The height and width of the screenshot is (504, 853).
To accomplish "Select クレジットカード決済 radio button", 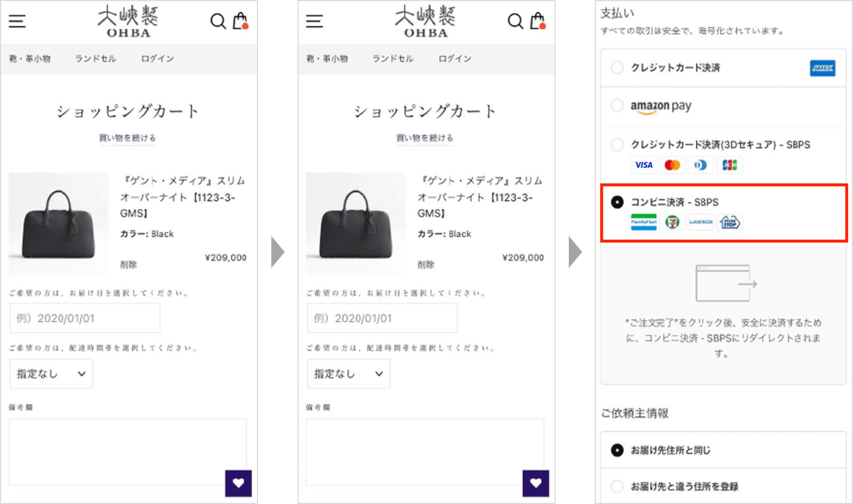I will [x=617, y=68].
